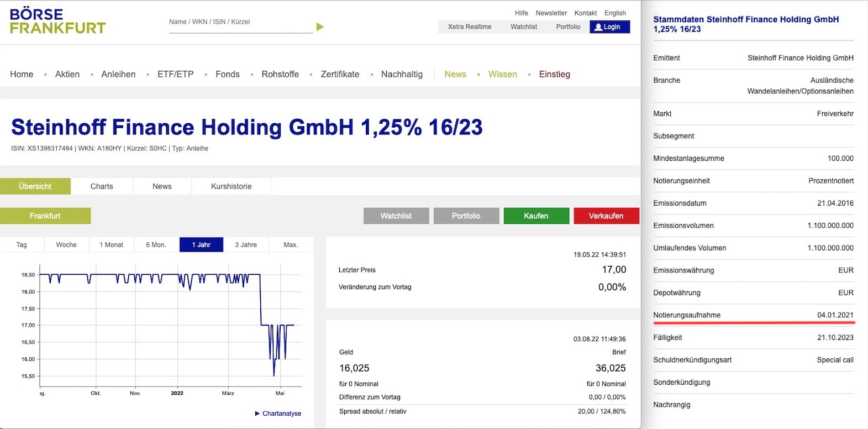Viewport: 868px width, 429px height.
Task: Open the Rohstoffe menu
Action: click(280, 74)
